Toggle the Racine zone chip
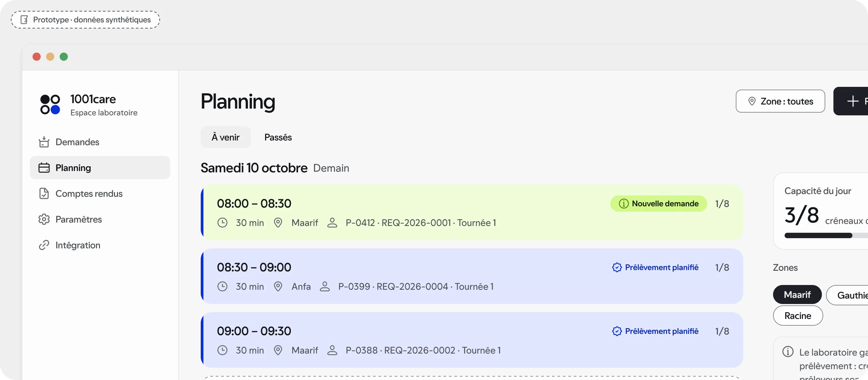 point(798,316)
